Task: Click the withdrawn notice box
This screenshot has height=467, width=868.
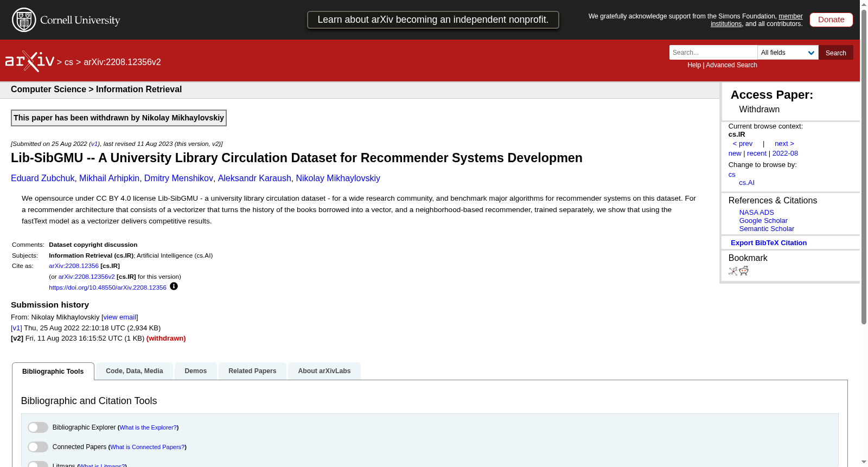Action: (x=119, y=118)
